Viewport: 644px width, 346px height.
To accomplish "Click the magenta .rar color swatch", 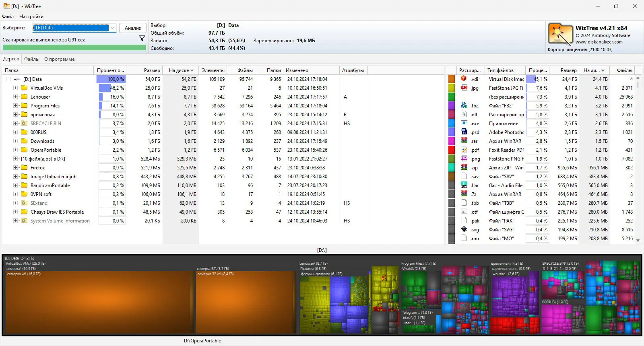I will click(452, 141).
